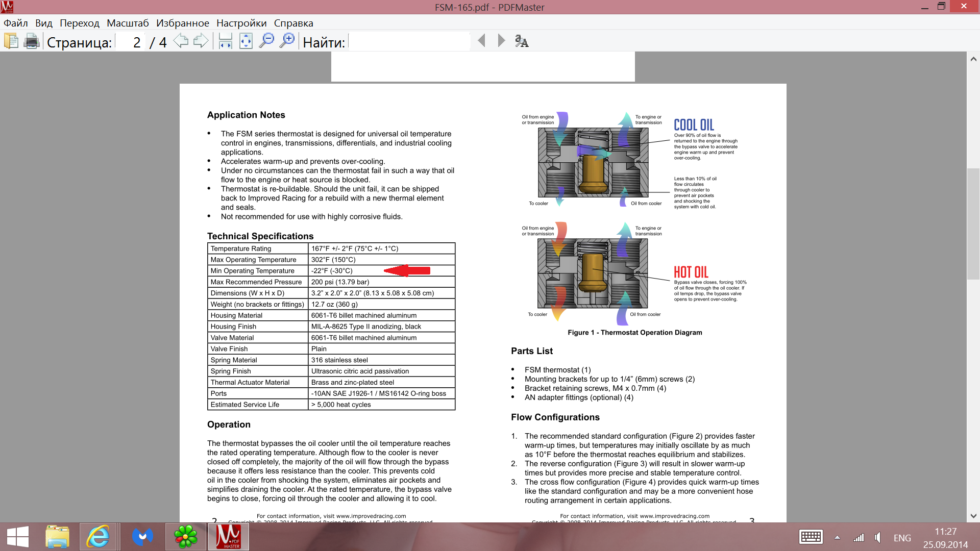
Task: Open the Файл menu
Action: pos(16,23)
